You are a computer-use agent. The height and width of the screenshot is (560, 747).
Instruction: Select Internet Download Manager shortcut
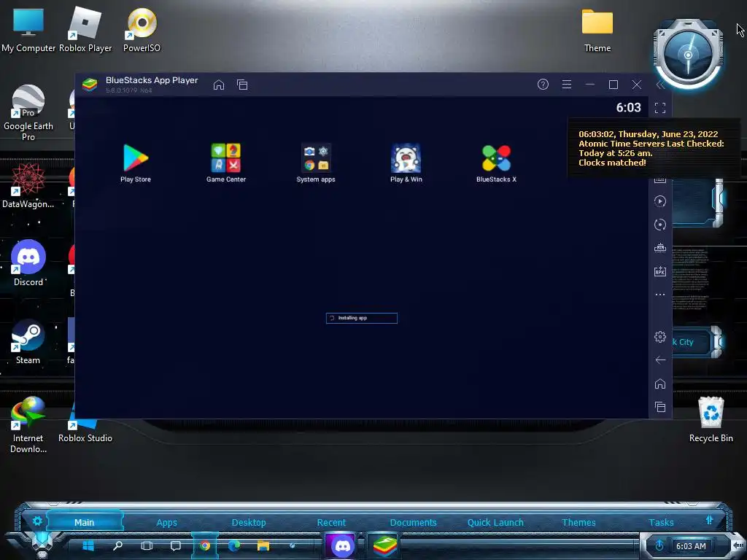(28, 425)
